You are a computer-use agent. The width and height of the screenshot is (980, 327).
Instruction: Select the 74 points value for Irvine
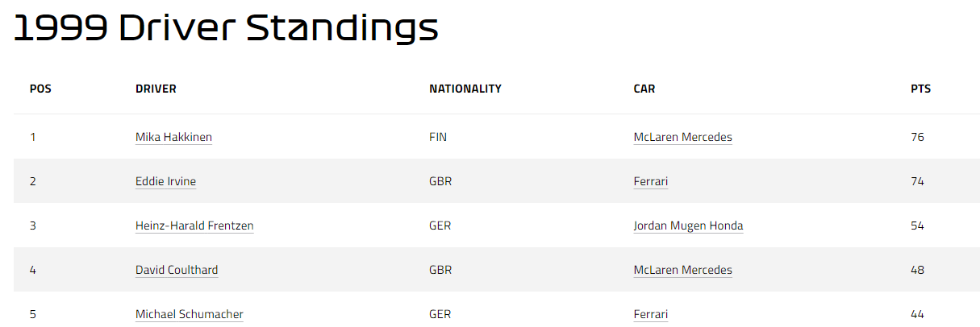tap(917, 181)
